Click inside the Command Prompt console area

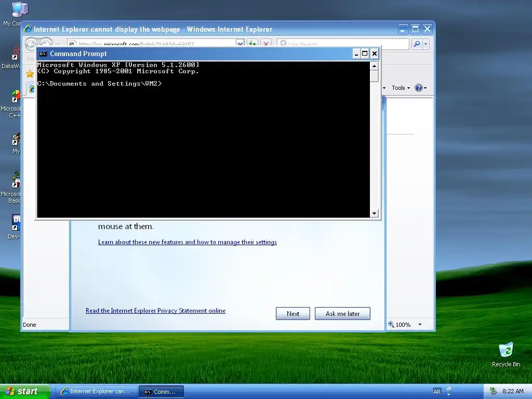203,139
